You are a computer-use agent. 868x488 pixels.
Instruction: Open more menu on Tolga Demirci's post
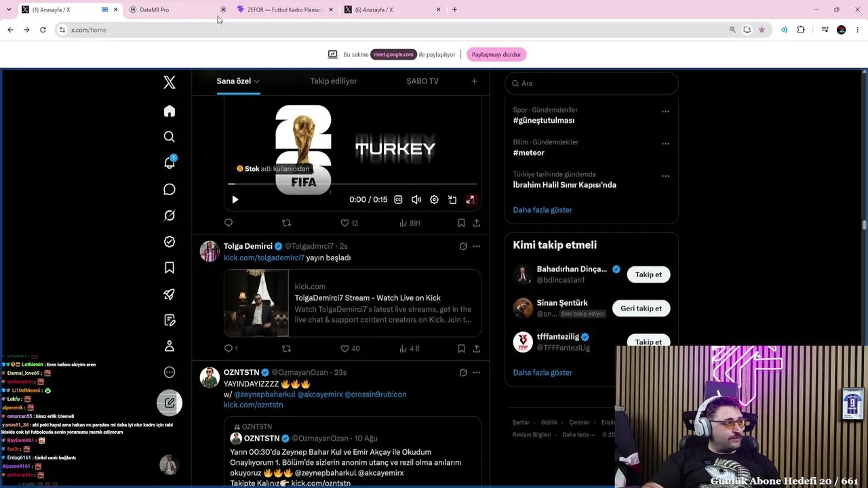click(477, 247)
